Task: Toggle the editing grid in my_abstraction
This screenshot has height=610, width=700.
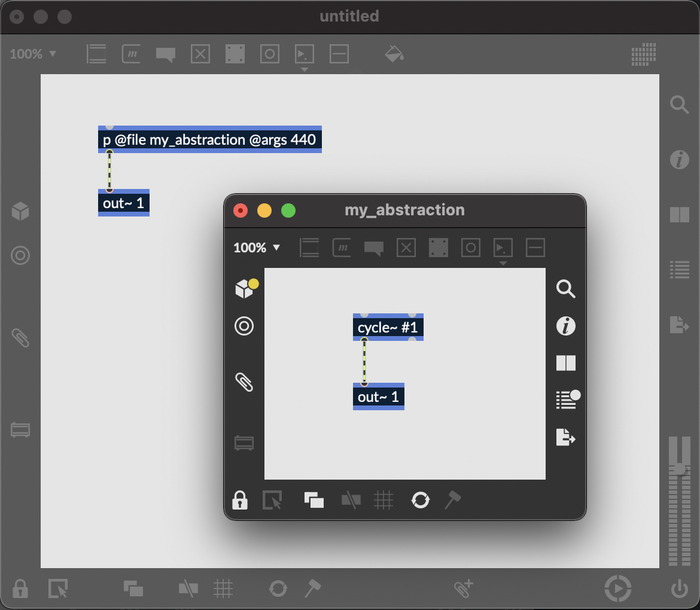Action: click(x=384, y=501)
